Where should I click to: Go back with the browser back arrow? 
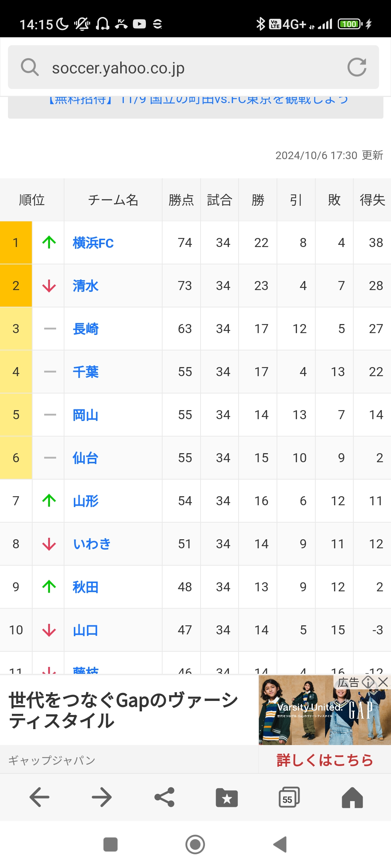tap(39, 797)
